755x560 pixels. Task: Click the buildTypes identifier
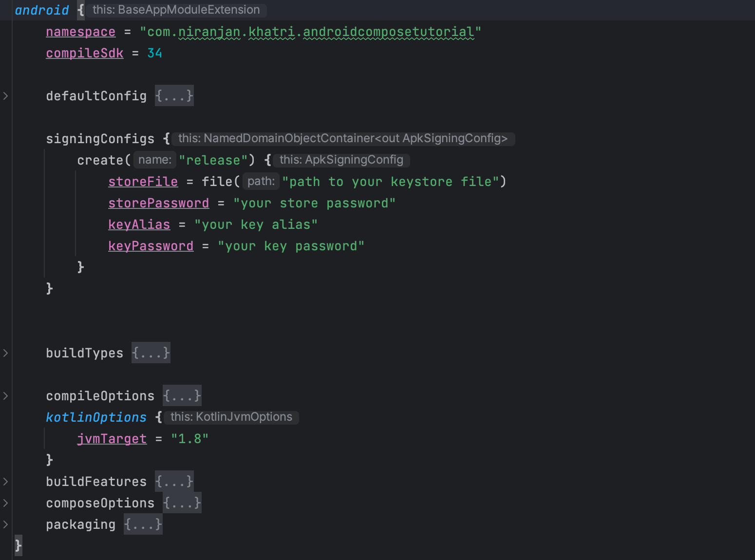[x=85, y=353]
